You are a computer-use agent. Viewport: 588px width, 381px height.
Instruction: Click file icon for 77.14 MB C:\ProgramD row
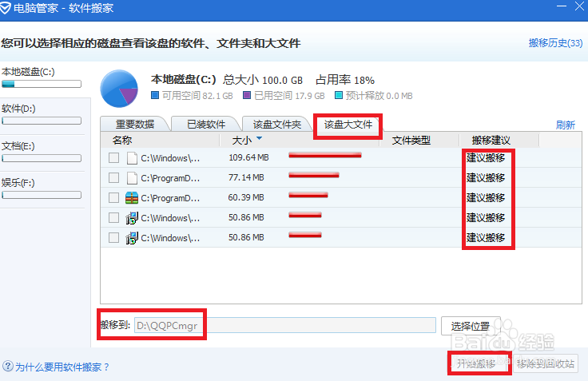tap(132, 178)
